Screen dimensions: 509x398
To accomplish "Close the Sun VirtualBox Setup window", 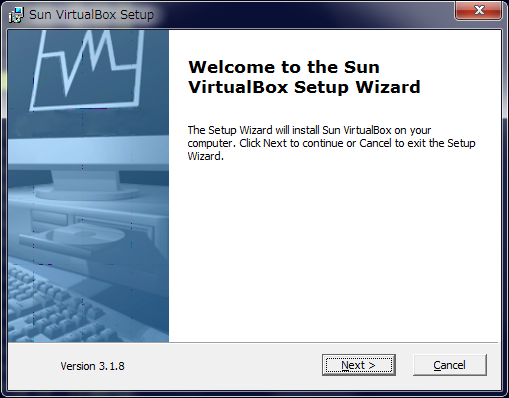I will (479, 10).
